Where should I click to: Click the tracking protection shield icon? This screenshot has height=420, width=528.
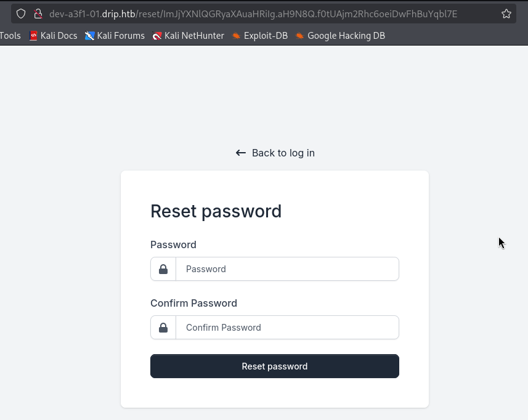21,14
